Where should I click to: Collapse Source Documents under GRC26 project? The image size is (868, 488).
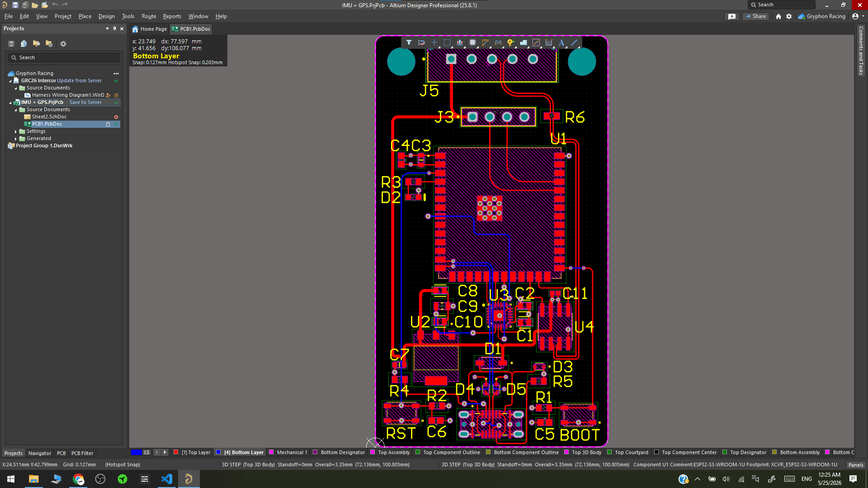[16, 88]
